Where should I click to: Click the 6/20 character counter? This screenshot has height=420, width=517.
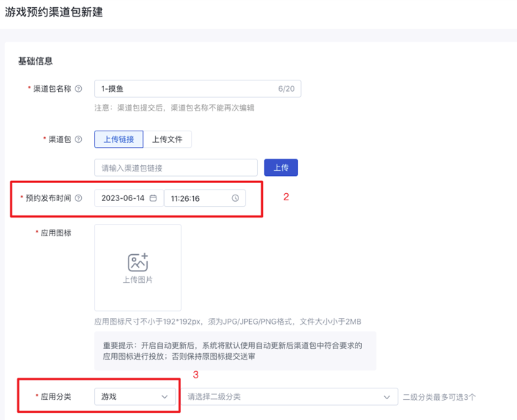286,89
